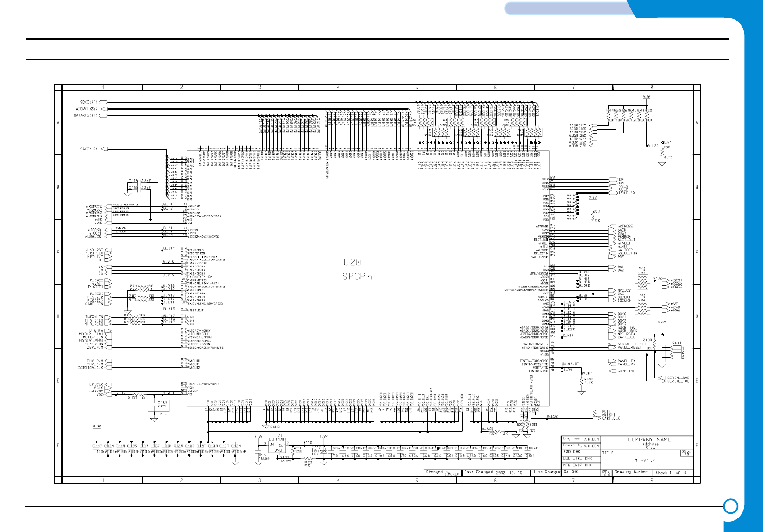Select the R53 resistor designator

pyautogui.click(x=596, y=211)
